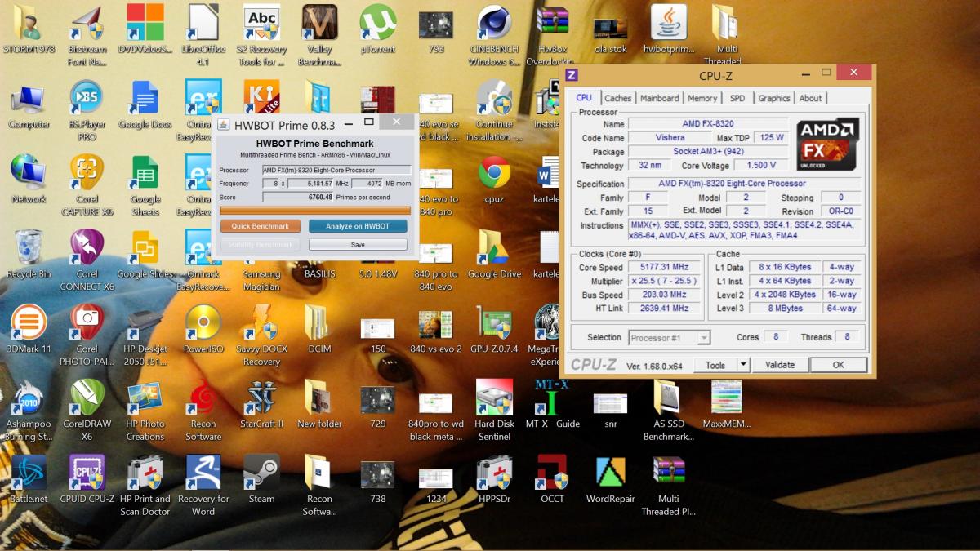The height and width of the screenshot is (551, 980).
Task: Select the Recycle Bin icon
Action: (29, 255)
